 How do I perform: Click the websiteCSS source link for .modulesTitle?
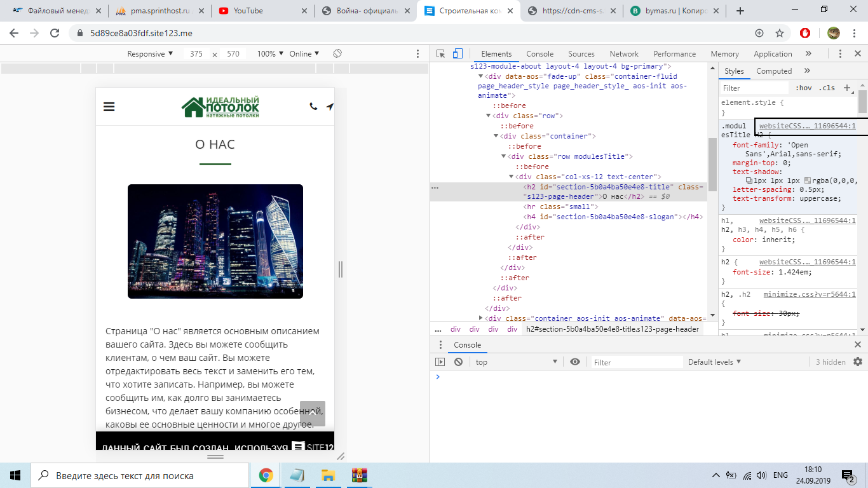pyautogui.click(x=807, y=126)
